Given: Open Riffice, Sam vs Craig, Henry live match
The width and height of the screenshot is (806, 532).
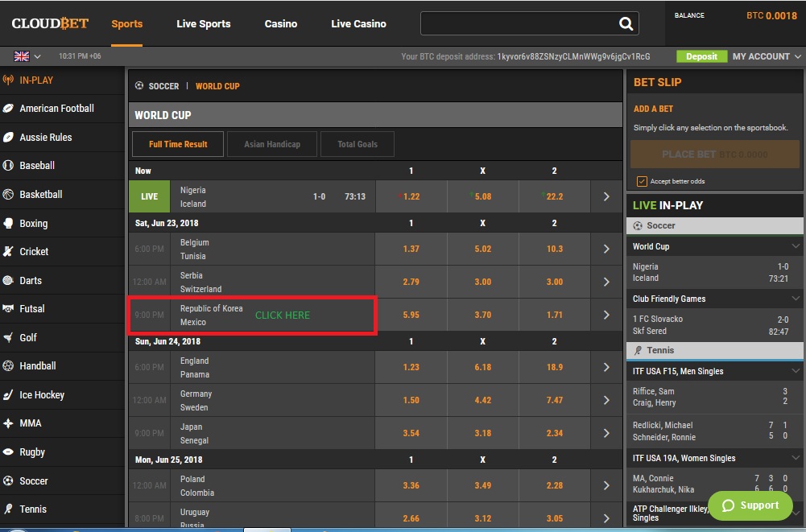Looking at the screenshot, I should 714,397.
